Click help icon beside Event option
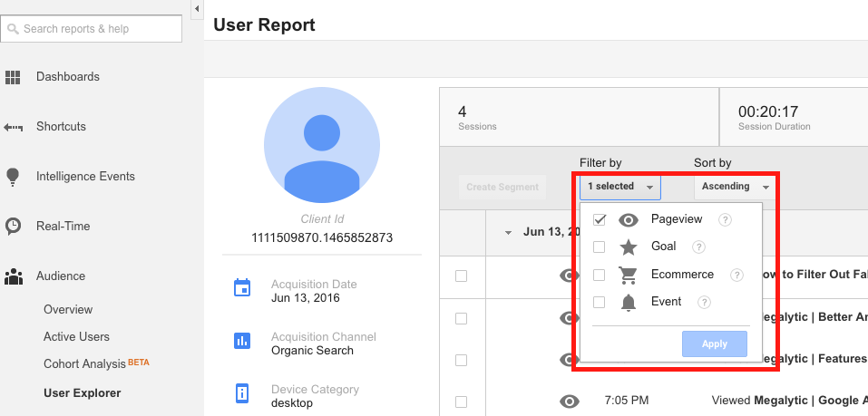 point(704,303)
